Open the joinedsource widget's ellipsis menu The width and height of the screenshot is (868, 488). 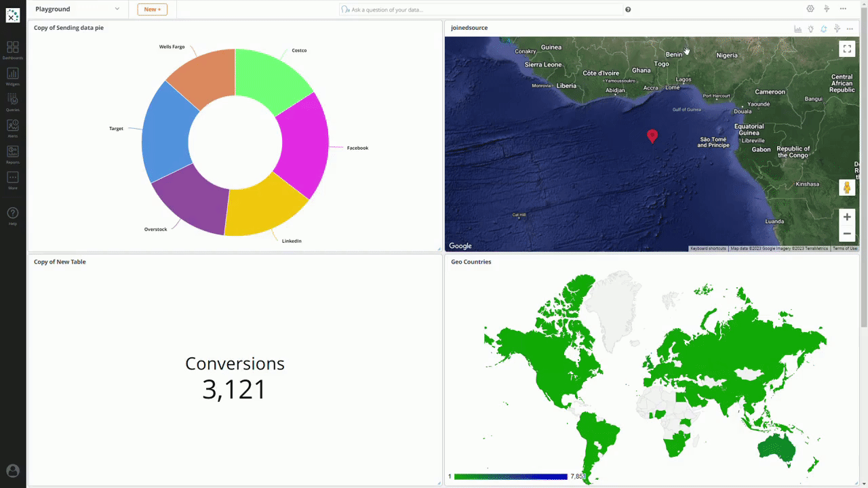[x=849, y=28]
